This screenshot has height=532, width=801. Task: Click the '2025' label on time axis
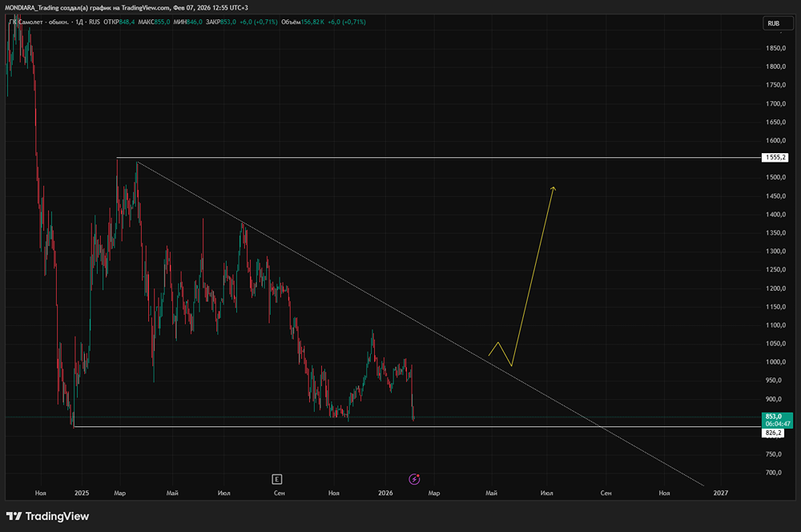click(82, 494)
